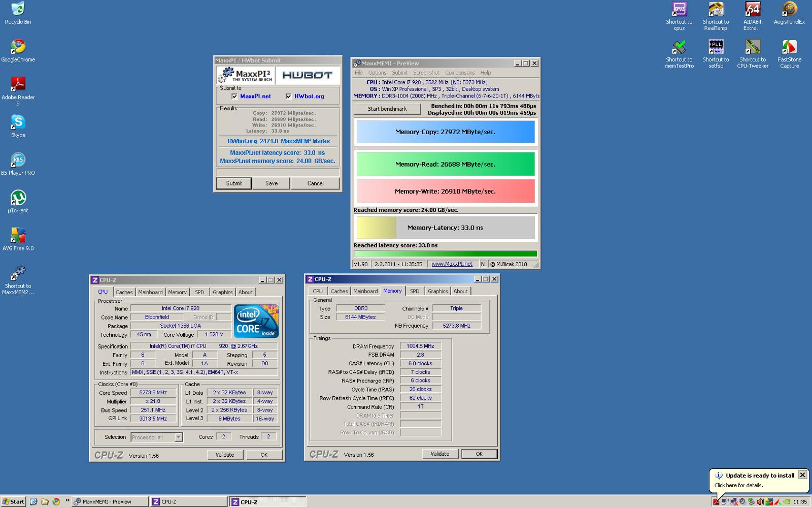Select the BS.Player PRO desktop icon
812x508 pixels.
coord(18,164)
